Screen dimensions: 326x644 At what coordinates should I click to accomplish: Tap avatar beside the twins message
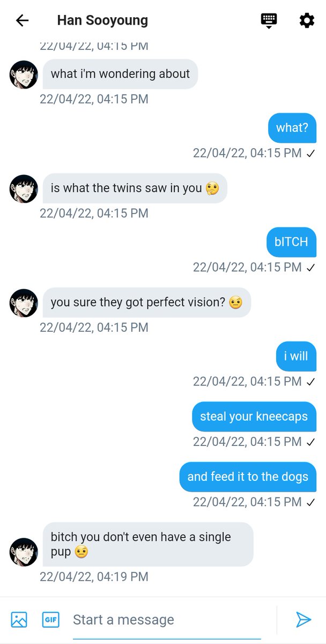(x=24, y=188)
